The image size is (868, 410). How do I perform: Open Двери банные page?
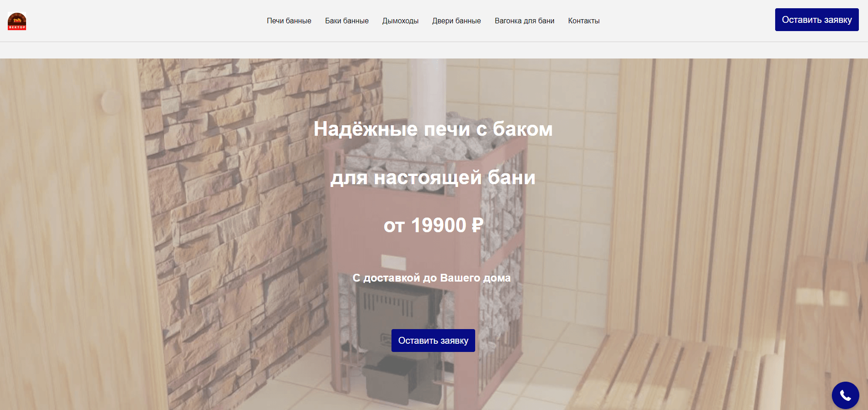(x=456, y=21)
